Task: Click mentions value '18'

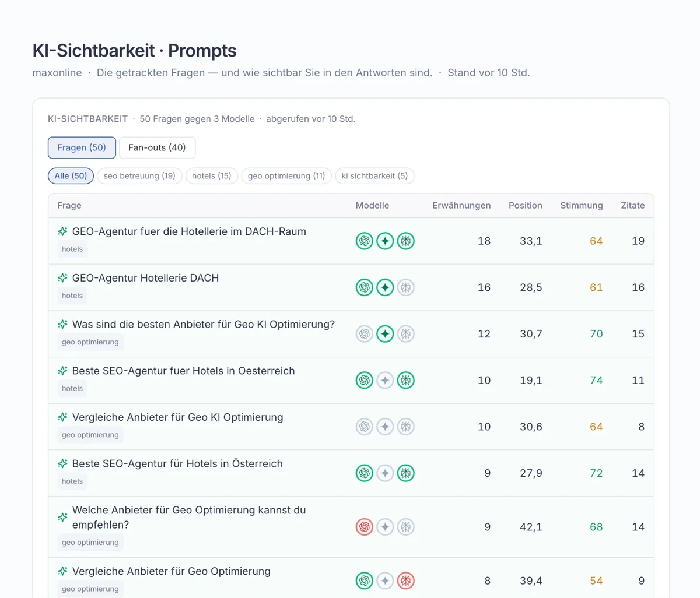Action: click(484, 241)
